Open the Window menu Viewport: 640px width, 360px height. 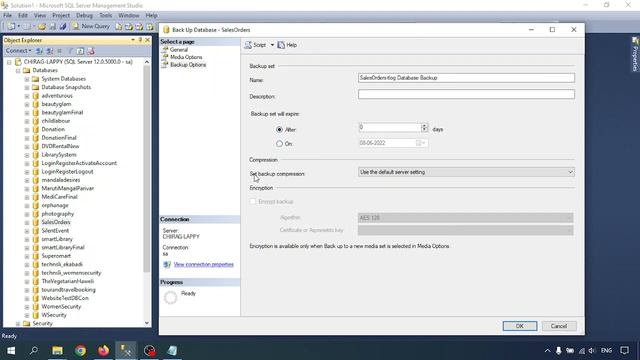pos(129,16)
